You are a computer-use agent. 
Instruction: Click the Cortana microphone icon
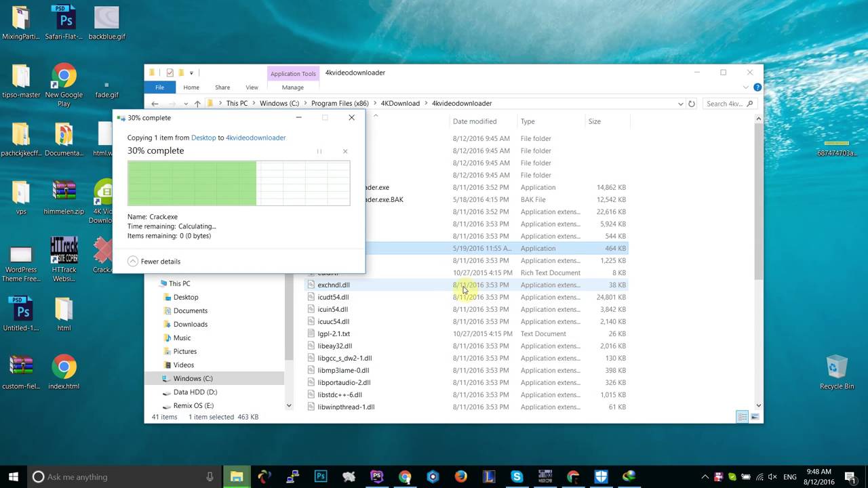210,476
